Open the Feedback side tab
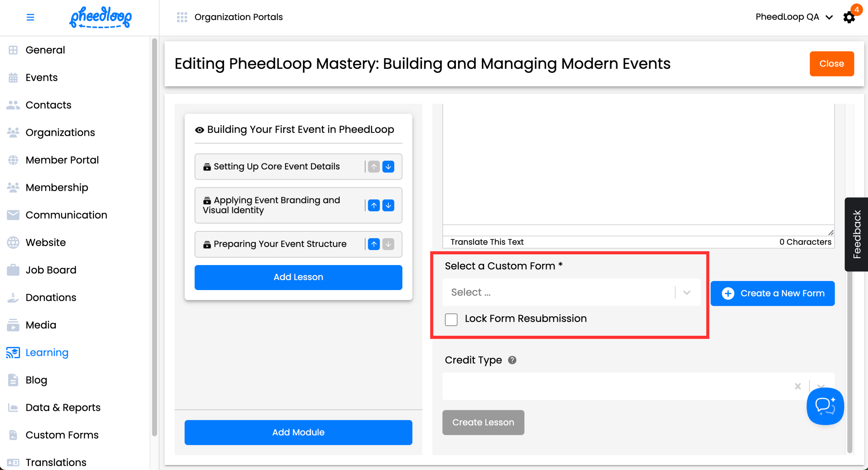Image resolution: width=868 pixels, height=470 pixels. pos(856,234)
